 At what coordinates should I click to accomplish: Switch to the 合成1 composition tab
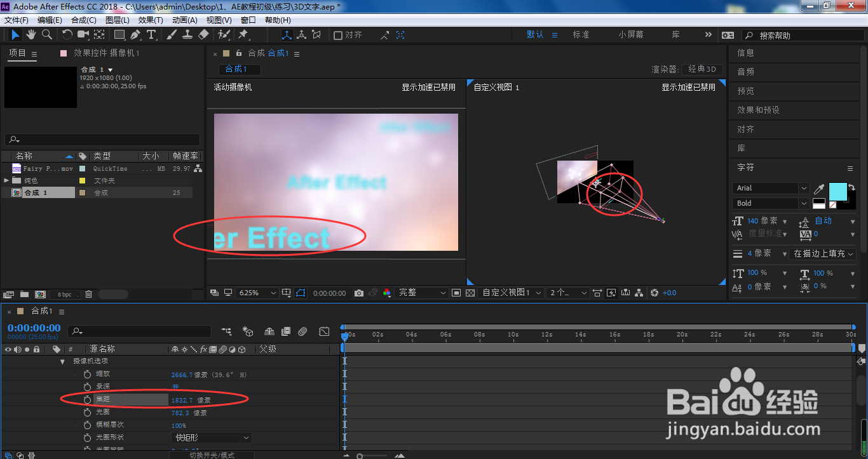click(240, 69)
